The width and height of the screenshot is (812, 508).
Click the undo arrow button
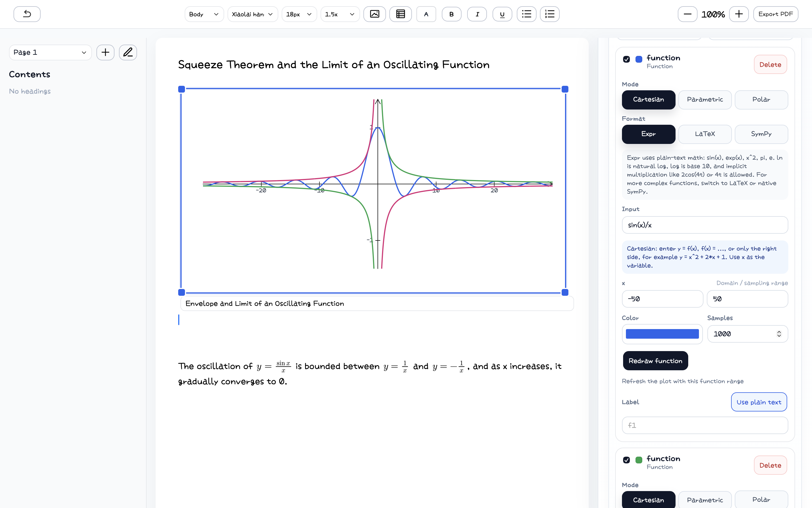(x=27, y=14)
